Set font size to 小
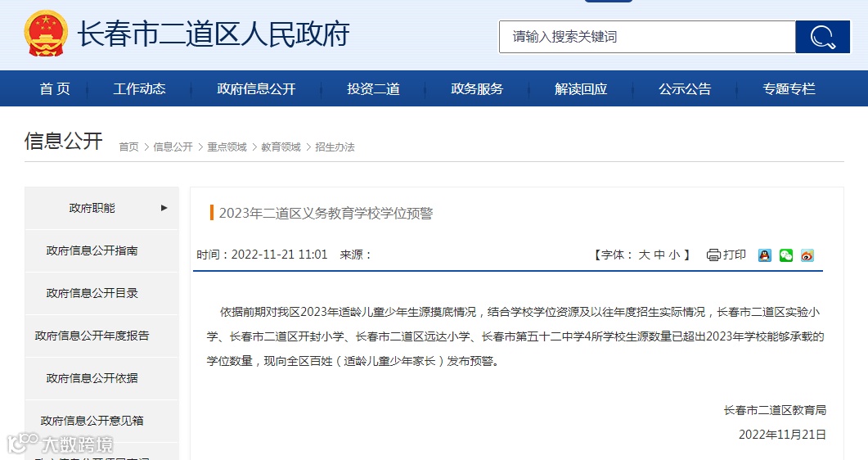868x460 pixels. pos(674,255)
